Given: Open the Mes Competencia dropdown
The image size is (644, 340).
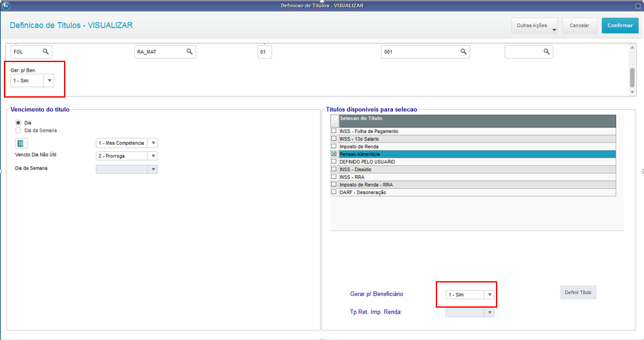Looking at the screenshot, I should 153,143.
